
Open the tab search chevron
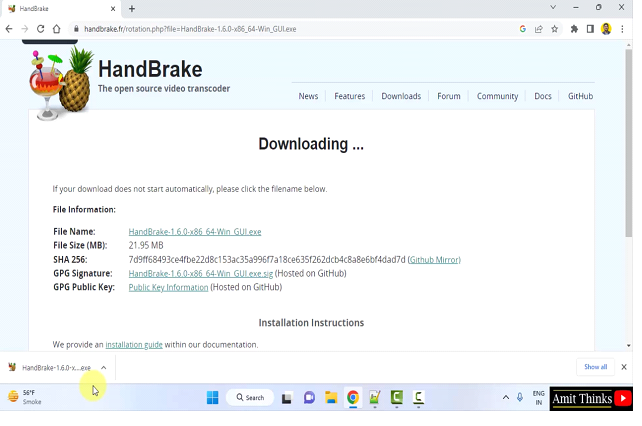[x=553, y=7]
